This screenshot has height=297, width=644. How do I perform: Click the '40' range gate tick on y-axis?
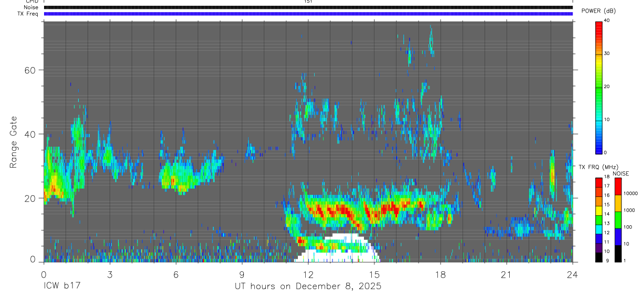click(29, 134)
